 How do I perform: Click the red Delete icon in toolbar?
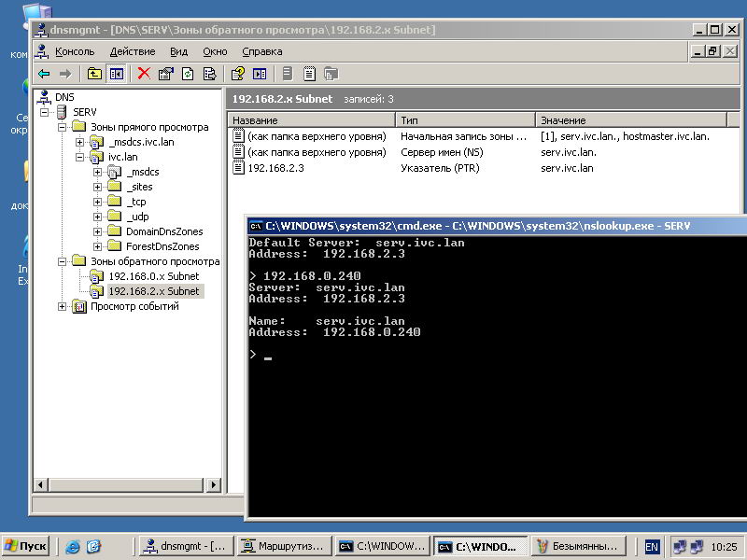coord(144,74)
